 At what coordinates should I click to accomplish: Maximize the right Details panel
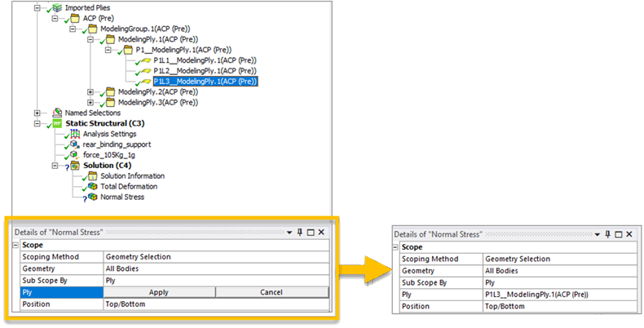(619, 235)
